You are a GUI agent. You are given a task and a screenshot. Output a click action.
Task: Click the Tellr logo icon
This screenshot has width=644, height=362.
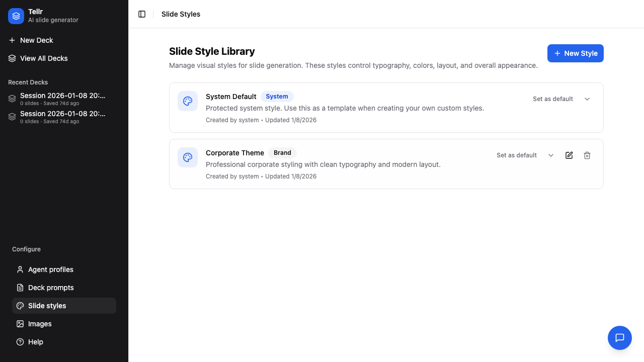click(16, 16)
